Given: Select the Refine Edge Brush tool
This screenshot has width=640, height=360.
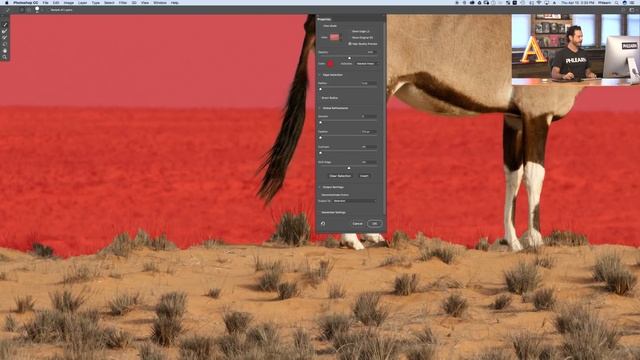Looking at the screenshot, I should (5, 31).
